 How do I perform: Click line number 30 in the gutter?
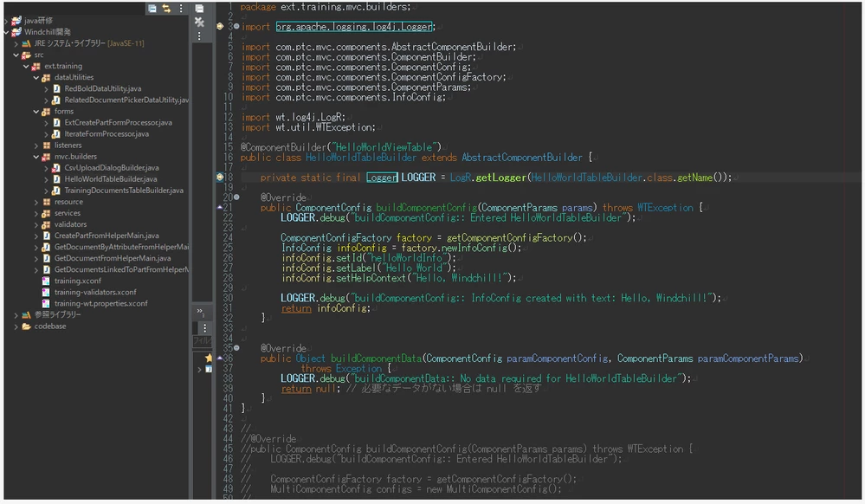pyautogui.click(x=228, y=298)
